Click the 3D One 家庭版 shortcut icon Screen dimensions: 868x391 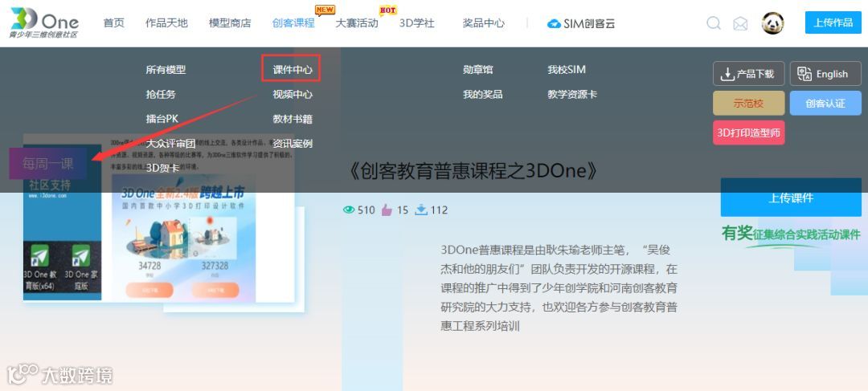tap(81, 255)
